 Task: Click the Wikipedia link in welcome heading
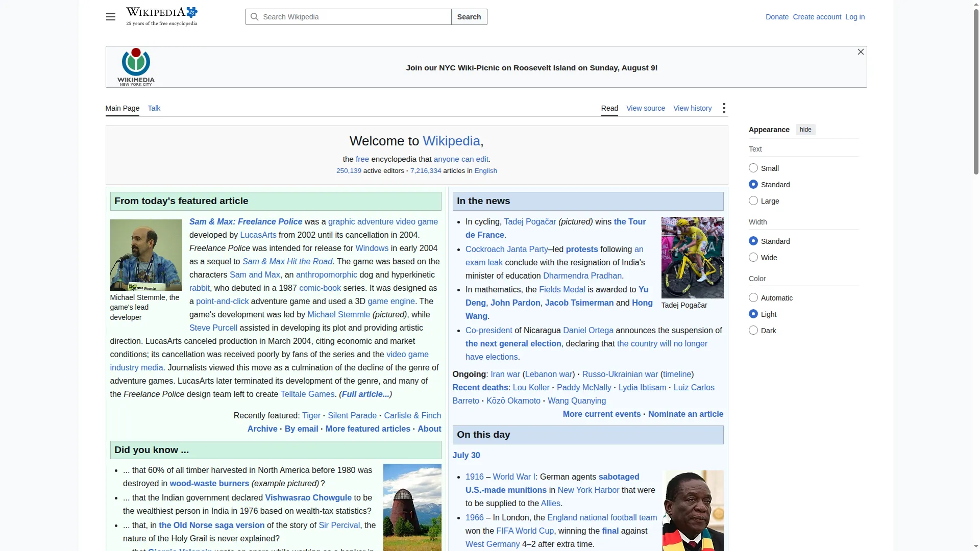(451, 141)
